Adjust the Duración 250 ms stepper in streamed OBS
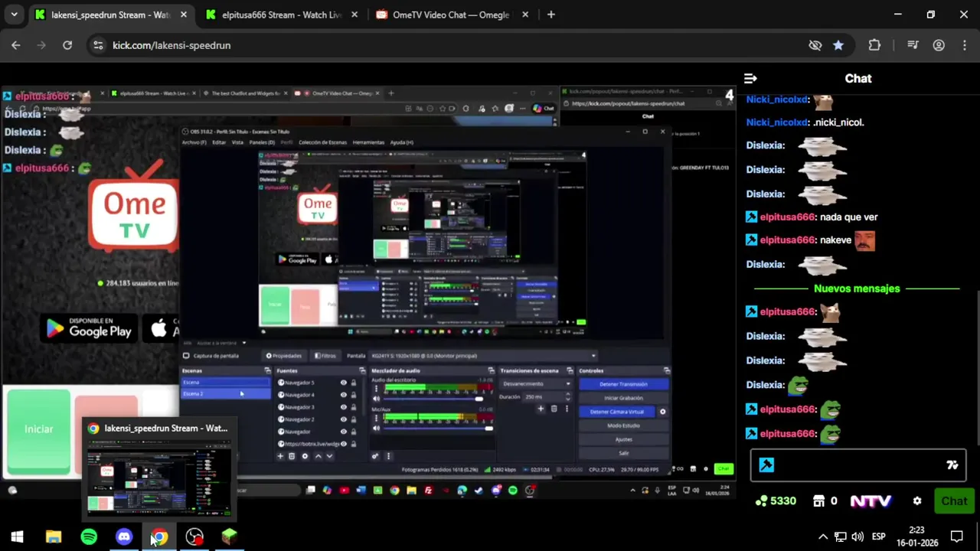The width and height of the screenshot is (980, 551). coord(567,397)
